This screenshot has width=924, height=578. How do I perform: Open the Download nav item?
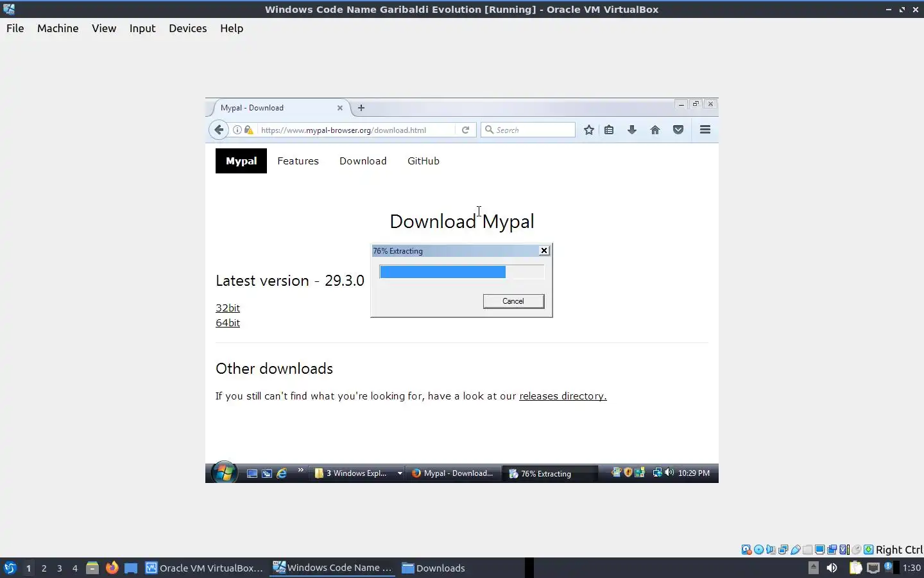[363, 161]
